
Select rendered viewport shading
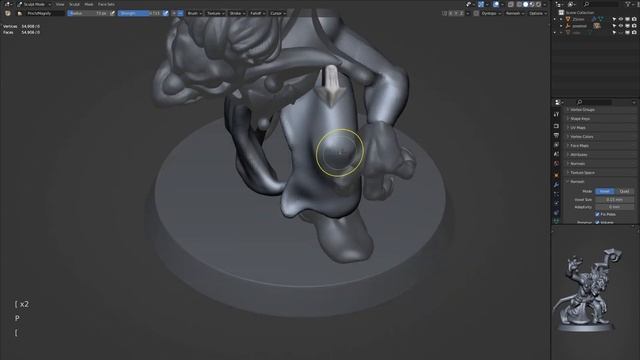tap(538, 4)
